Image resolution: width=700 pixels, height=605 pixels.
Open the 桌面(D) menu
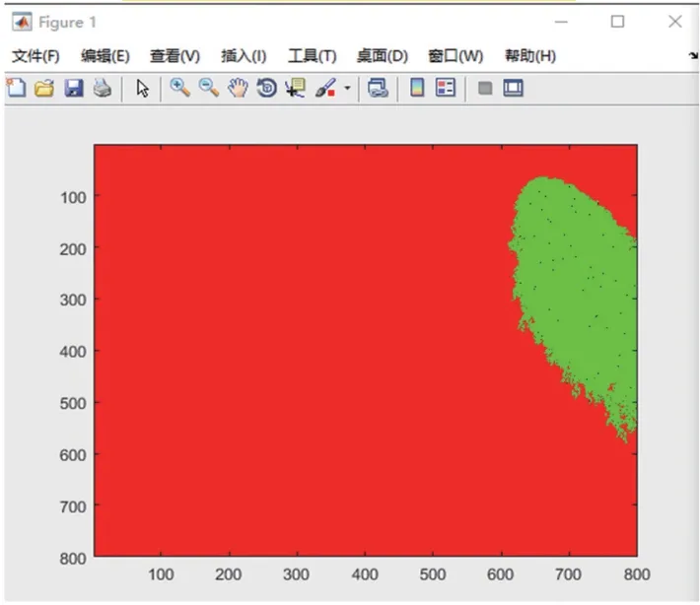[x=383, y=56]
